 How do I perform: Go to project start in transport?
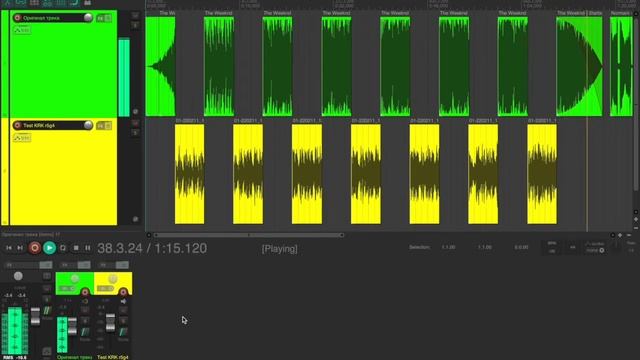tap(9, 248)
